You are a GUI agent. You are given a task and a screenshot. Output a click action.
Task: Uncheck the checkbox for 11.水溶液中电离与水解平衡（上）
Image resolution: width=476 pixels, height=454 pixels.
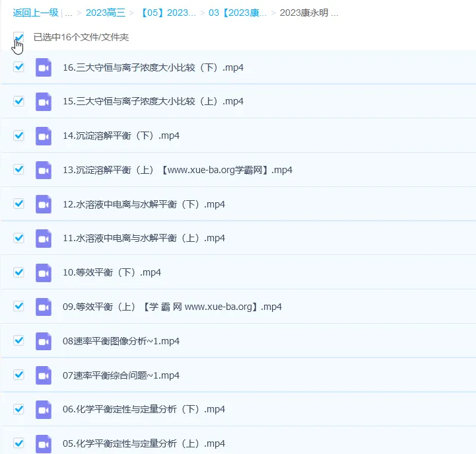pos(18,238)
